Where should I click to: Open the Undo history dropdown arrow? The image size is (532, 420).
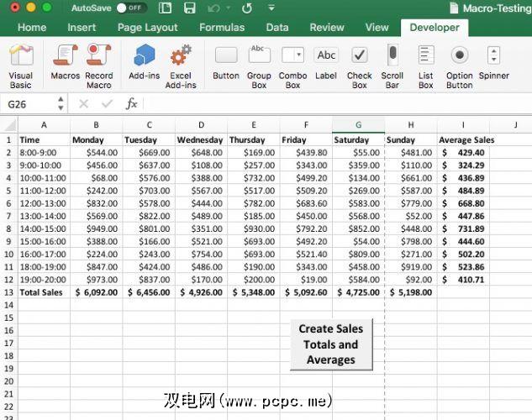(x=226, y=8)
